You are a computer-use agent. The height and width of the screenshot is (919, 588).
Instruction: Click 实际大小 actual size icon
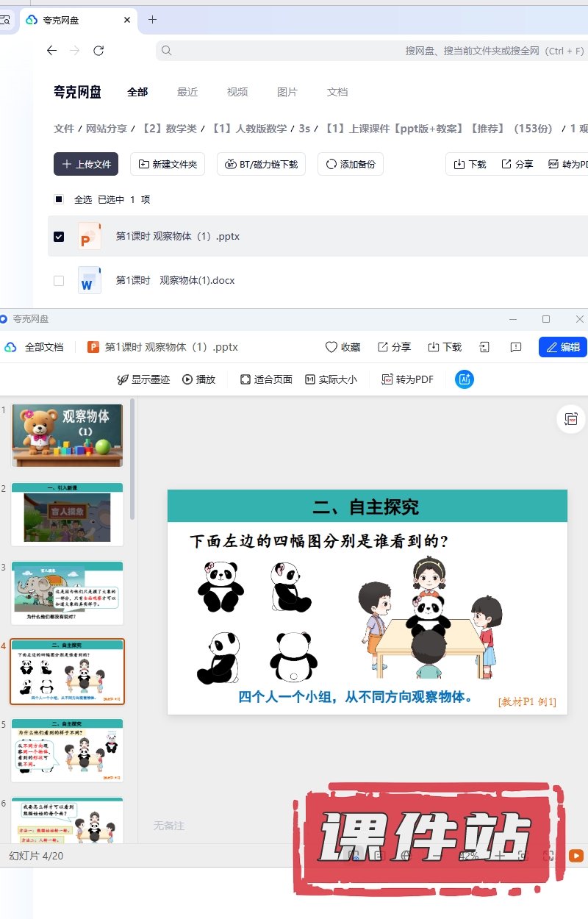[x=331, y=379]
